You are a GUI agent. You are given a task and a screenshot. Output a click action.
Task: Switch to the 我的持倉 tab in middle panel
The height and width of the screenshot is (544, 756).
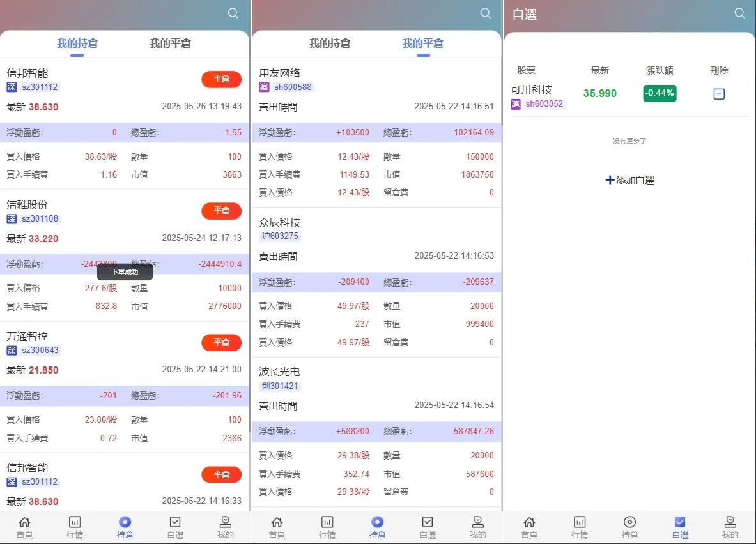[x=330, y=43]
